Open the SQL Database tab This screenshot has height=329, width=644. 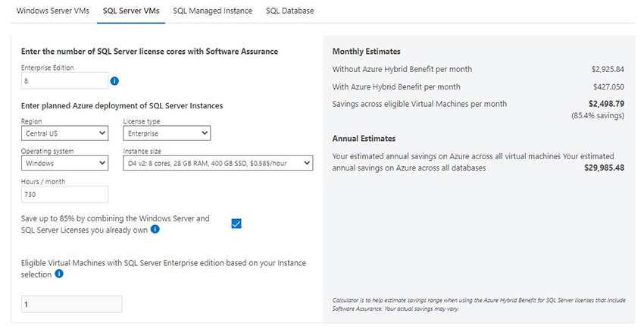[289, 11]
